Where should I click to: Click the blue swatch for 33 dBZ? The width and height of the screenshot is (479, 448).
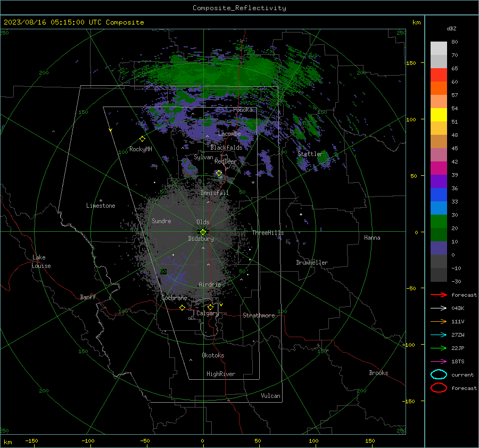(439, 195)
